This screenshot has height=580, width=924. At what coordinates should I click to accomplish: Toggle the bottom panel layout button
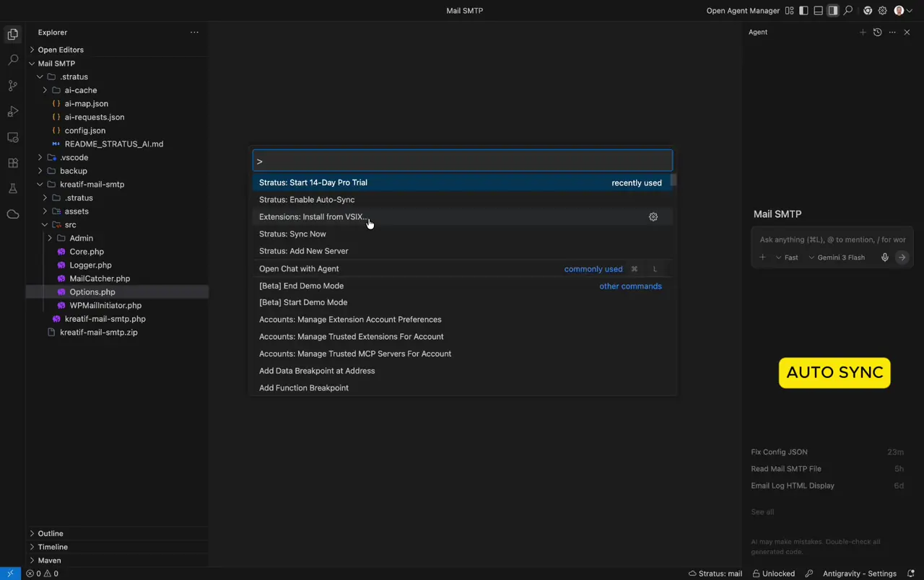click(818, 11)
